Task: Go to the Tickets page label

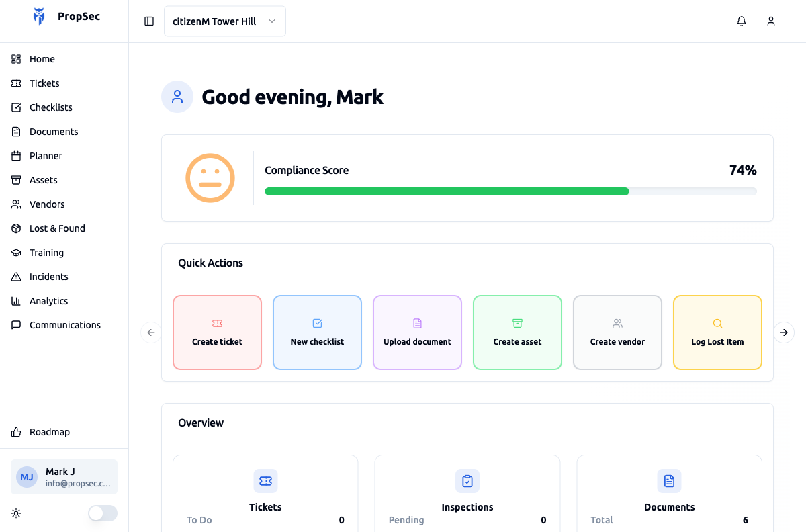Action: pos(44,83)
